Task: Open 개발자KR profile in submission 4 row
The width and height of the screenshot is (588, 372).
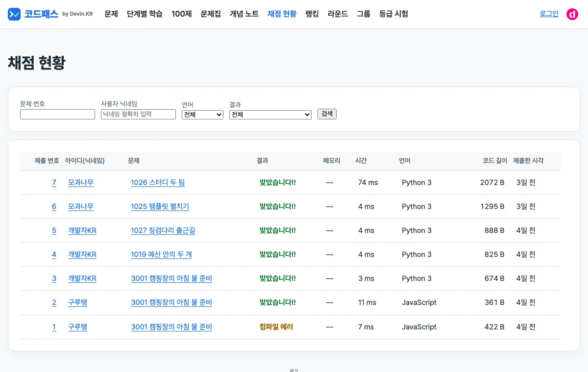Action: pos(82,255)
